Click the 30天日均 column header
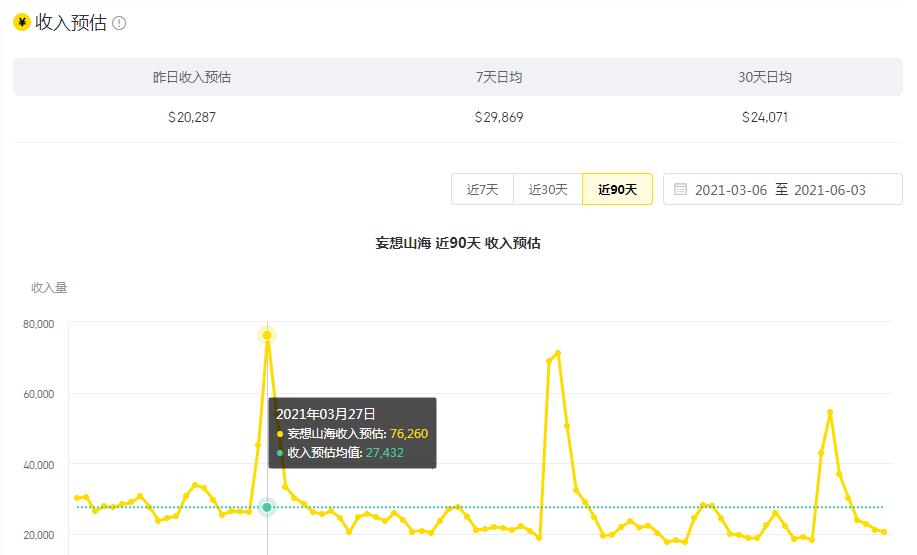 pyautogui.click(x=765, y=77)
